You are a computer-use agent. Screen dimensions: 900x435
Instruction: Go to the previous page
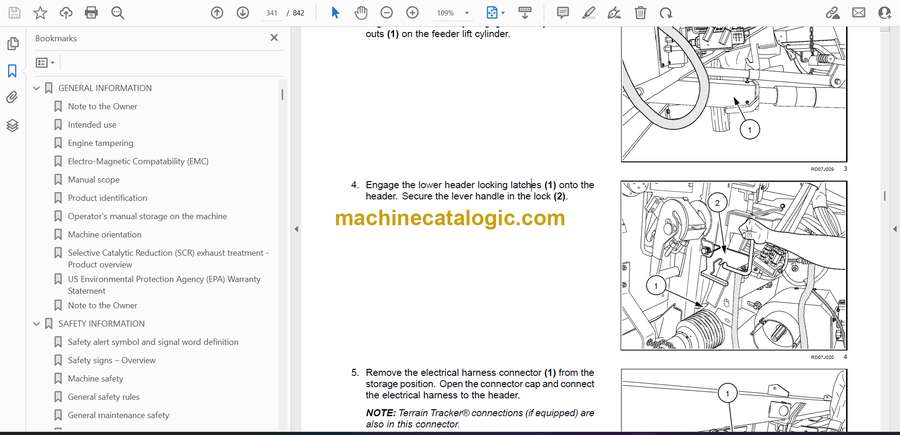(x=217, y=13)
